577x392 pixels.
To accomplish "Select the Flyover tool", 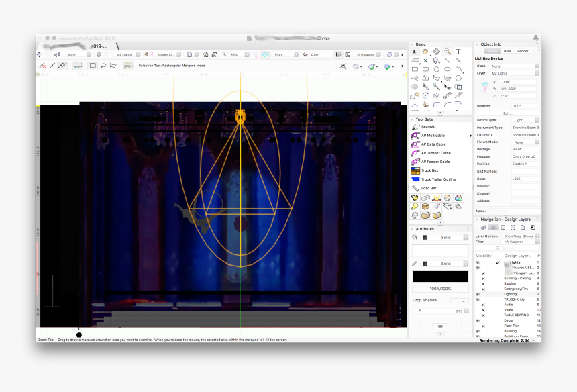I will pos(436,52).
